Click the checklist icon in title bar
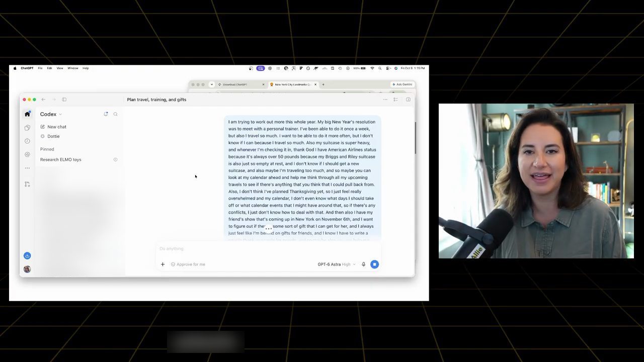Viewport: 644px width, 362px height. click(395, 100)
